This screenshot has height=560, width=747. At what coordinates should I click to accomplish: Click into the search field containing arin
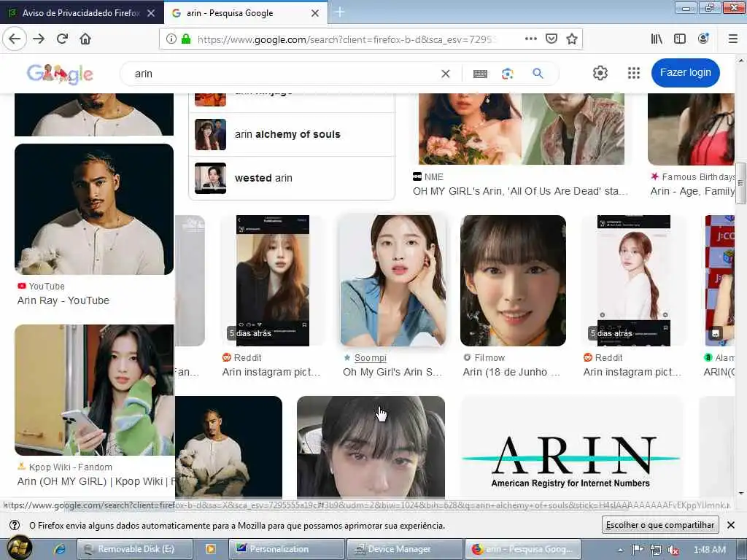281,74
